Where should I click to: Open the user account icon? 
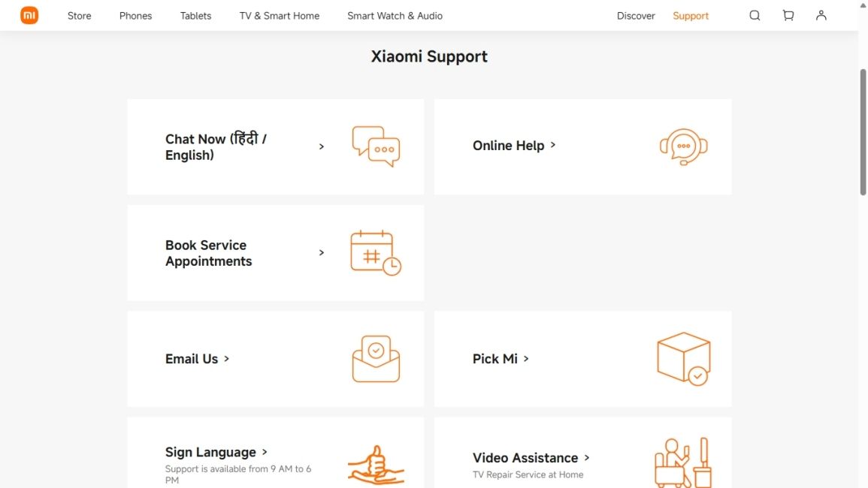[x=821, y=16]
